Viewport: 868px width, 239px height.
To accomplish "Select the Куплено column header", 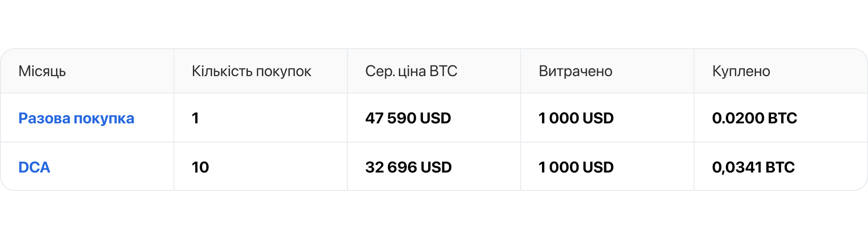I will [x=741, y=71].
